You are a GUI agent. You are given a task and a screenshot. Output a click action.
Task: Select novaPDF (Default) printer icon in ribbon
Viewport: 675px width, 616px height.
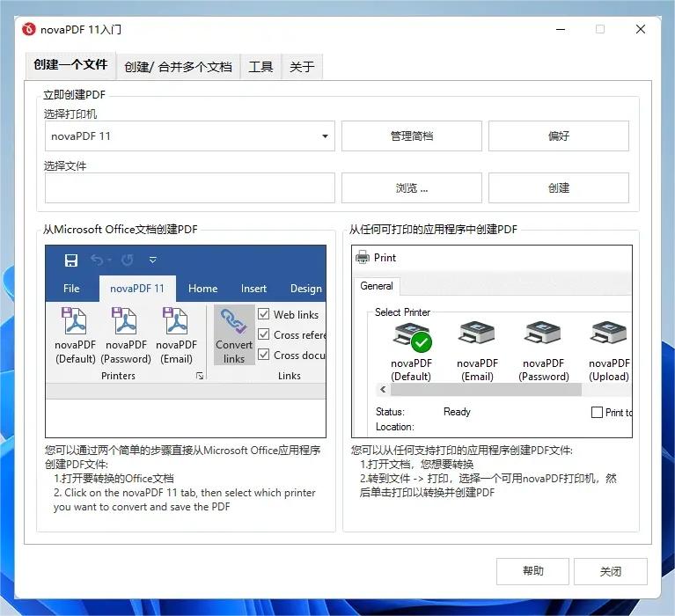[76, 321]
